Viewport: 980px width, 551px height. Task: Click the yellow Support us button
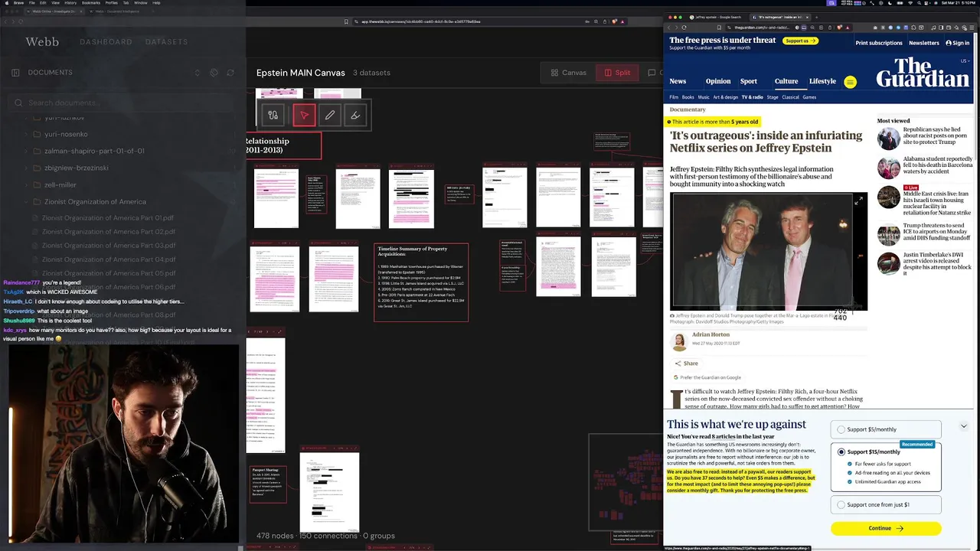point(800,41)
